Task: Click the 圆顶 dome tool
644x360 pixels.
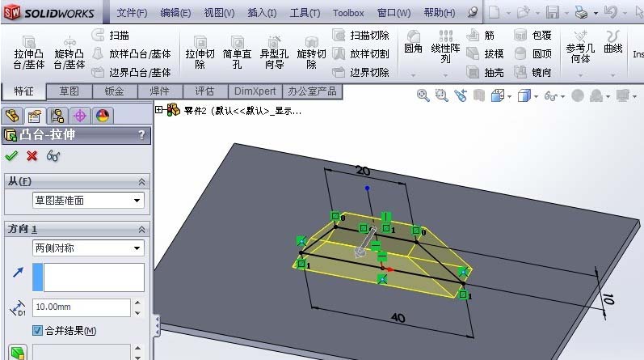Action: (532, 53)
